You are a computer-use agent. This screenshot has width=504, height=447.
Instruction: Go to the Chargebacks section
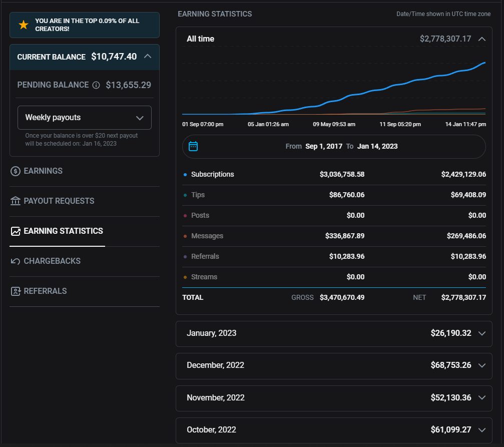pos(52,261)
